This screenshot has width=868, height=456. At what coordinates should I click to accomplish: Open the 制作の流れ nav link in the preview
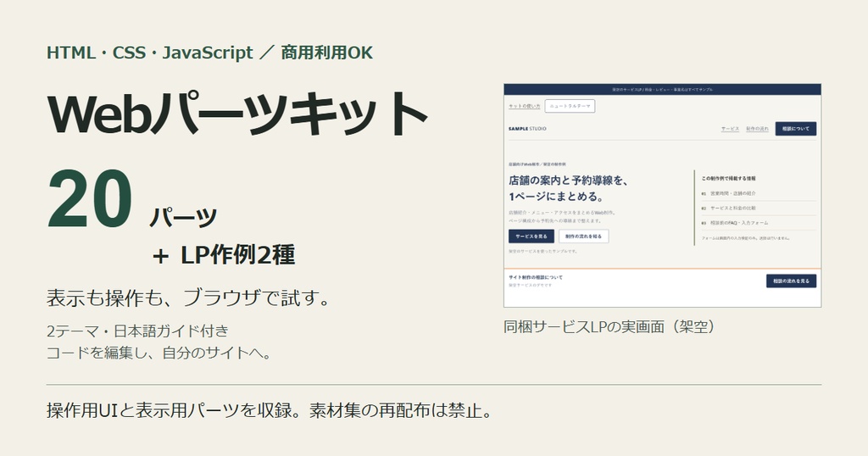tap(757, 129)
